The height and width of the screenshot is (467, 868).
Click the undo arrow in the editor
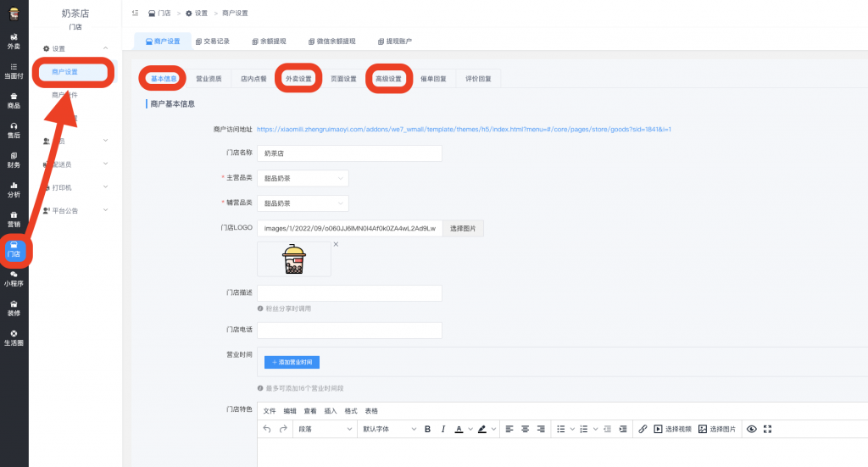[x=268, y=429]
